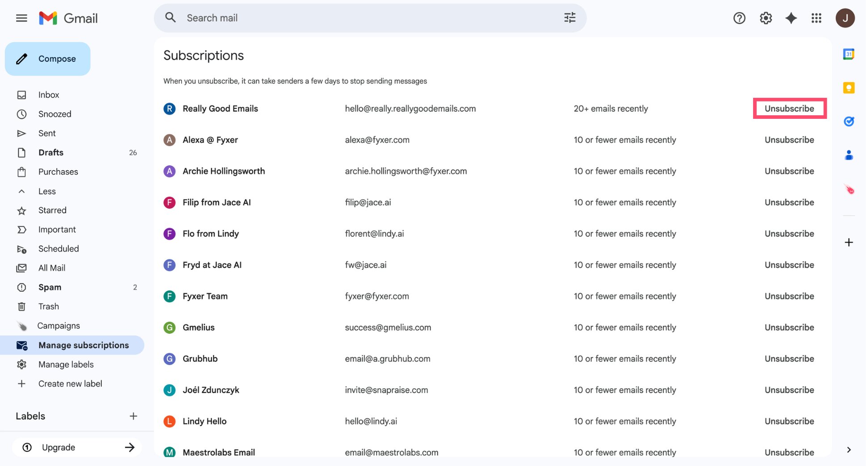Viewport: 868px width, 466px height.
Task: Click the Gmail logo
Action: pos(68,18)
